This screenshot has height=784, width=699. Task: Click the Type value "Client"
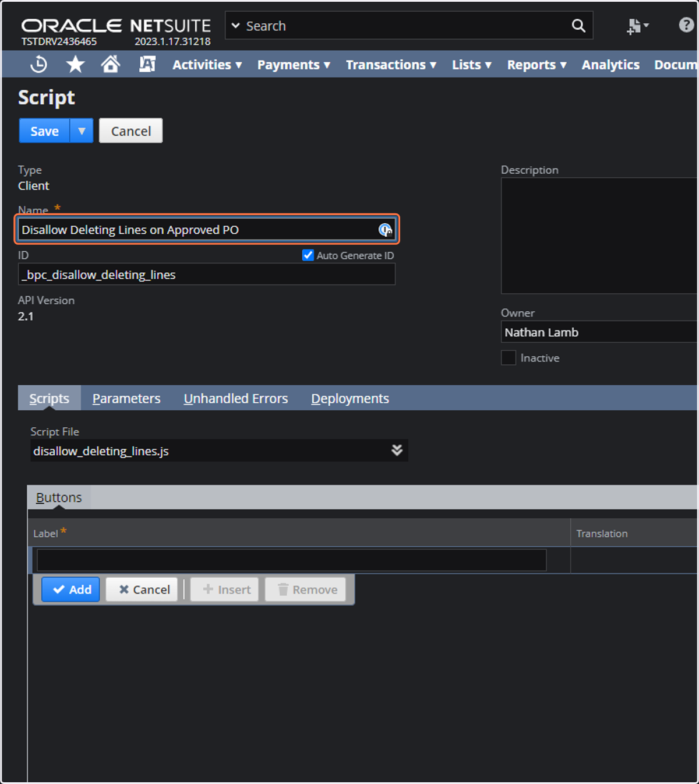(34, 186)
